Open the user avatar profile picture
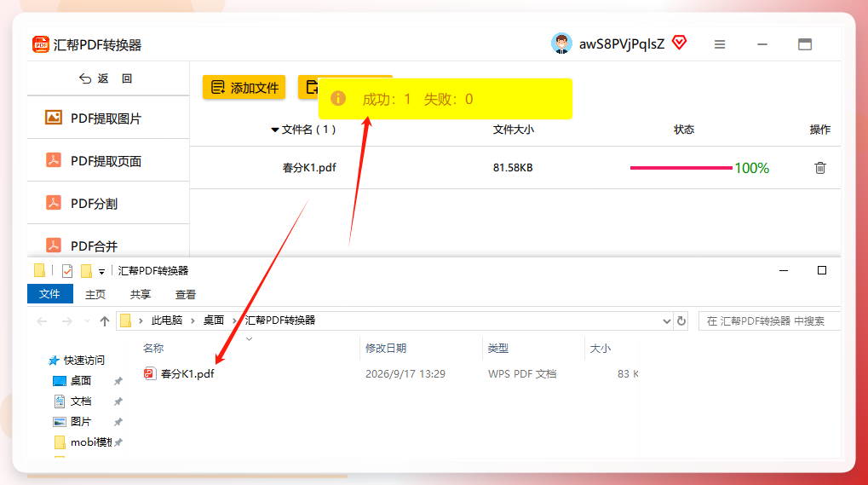 pyautogui.click(x=561, y=43)
